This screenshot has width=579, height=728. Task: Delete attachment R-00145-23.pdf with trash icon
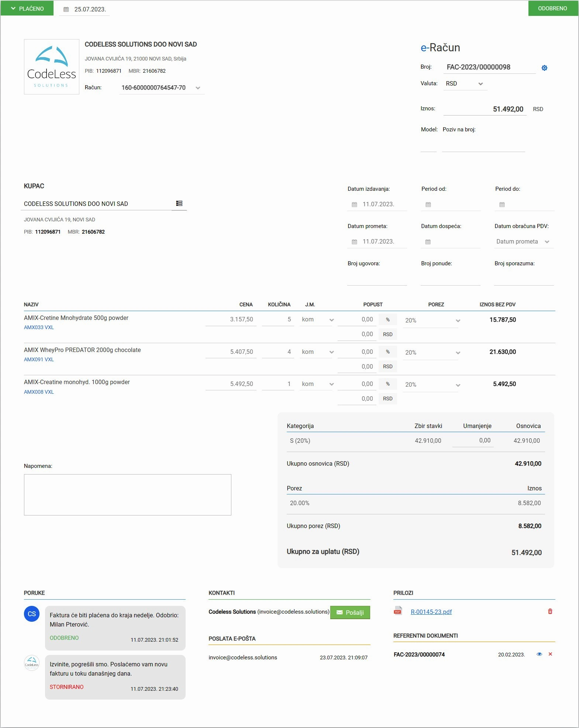click(x=550, y=611)
